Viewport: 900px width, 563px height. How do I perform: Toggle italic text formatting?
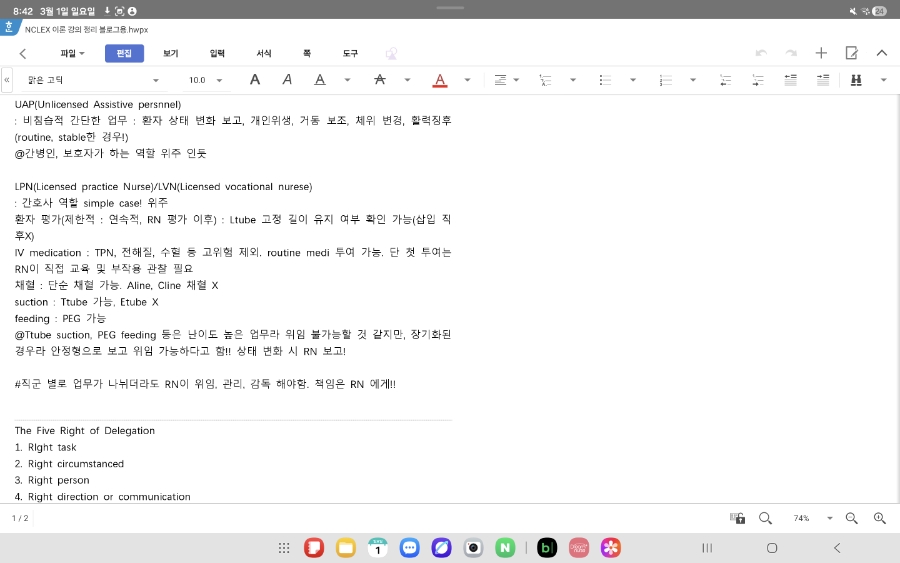click(x=287, y=80)
